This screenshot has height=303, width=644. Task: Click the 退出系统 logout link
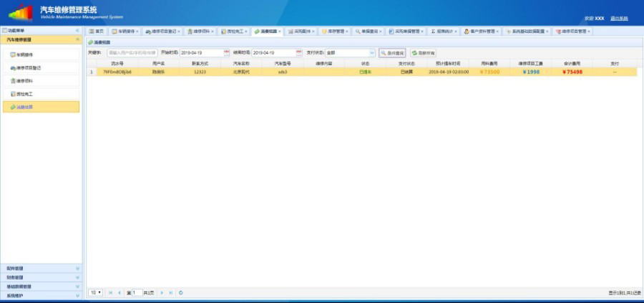619,18
